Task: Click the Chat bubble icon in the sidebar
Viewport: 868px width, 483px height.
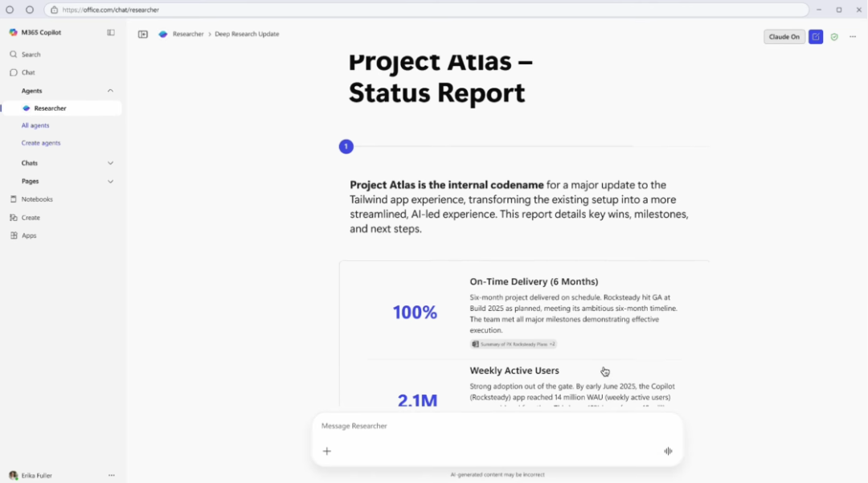Action: click(x=14, y=72)
